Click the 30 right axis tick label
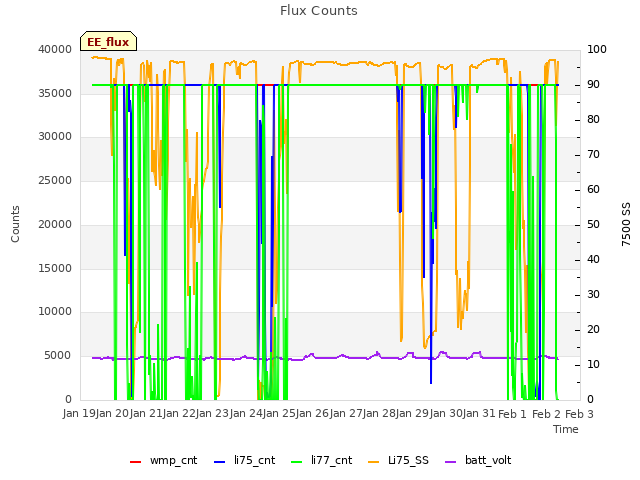640x480 pixels. [x=593, y=295]
